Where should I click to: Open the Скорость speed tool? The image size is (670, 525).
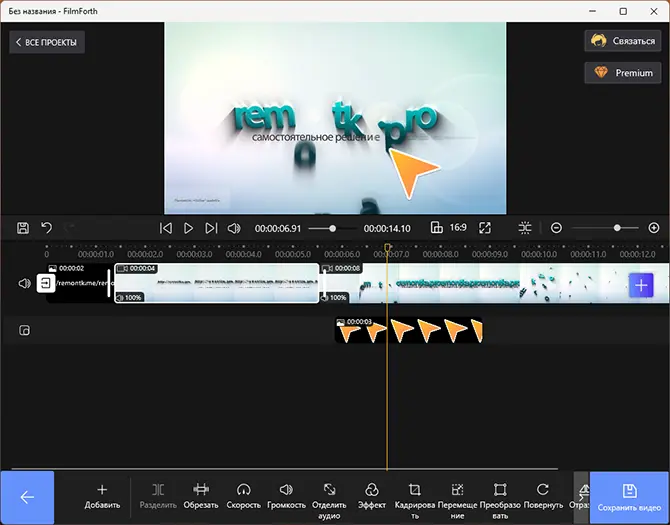(x=243, y=496)
